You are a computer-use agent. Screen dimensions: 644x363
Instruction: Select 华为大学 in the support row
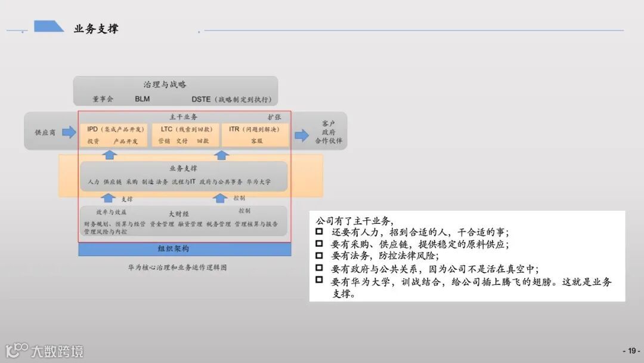259,181
